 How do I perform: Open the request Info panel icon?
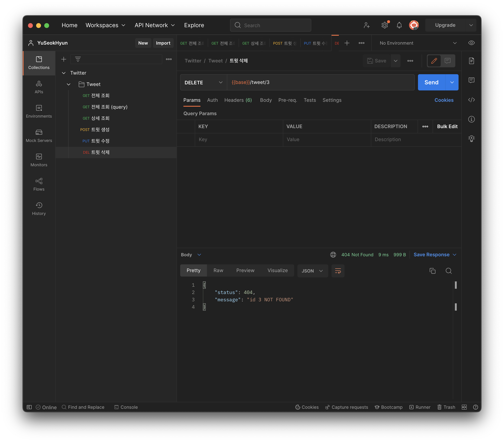point(471,119)
